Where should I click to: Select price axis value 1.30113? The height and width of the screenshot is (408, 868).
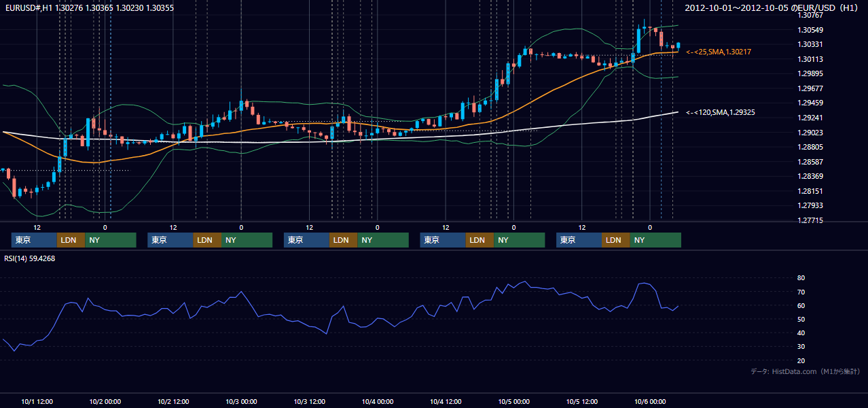(810, 59)
